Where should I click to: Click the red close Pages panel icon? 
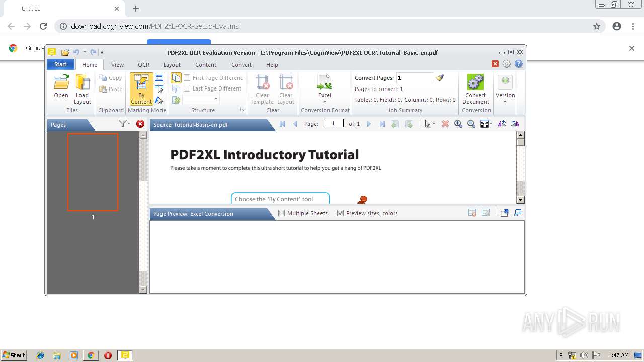coord(140,124)
